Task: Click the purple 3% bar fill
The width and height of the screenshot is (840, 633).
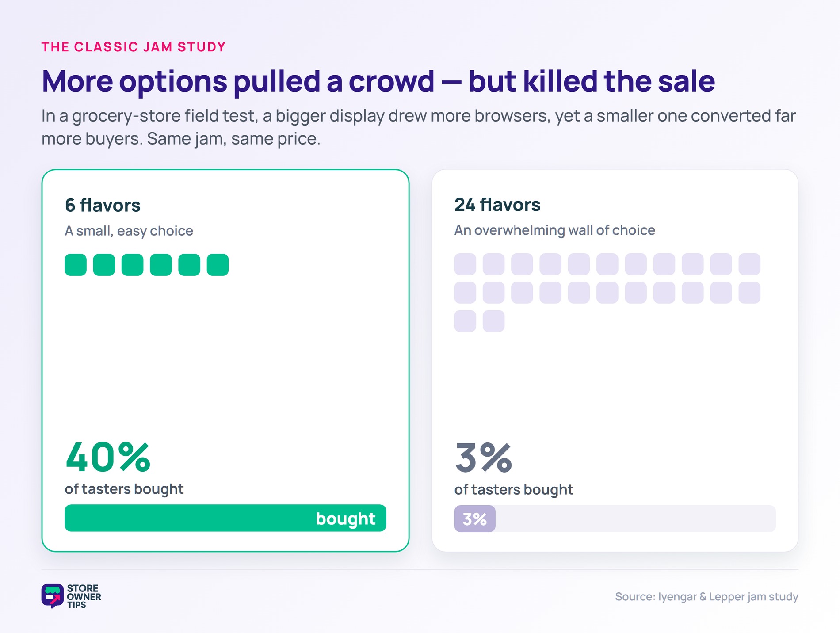Action: point(475,519)
